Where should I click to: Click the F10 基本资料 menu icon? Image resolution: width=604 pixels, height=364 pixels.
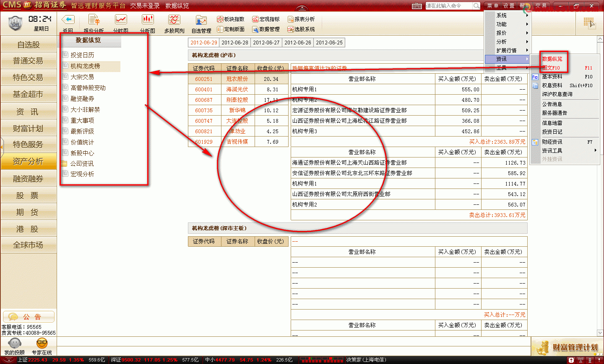tap(535, 77)
